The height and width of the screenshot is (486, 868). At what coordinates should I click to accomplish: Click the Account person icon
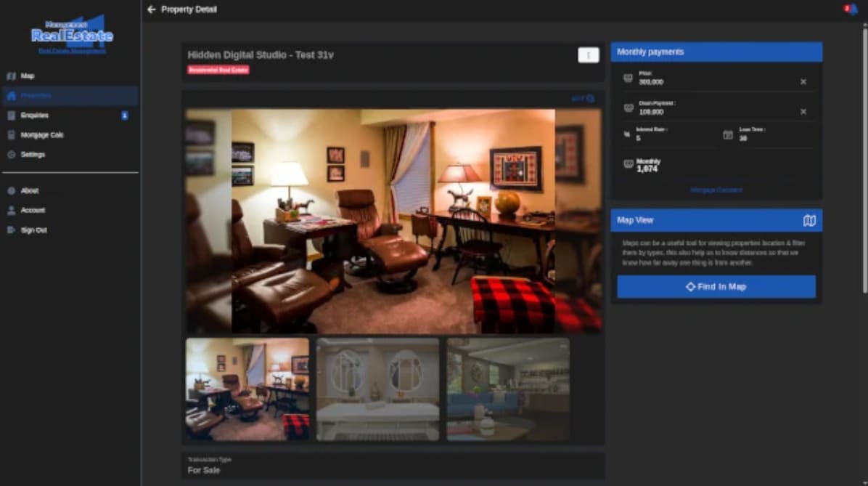pos(12,210)
